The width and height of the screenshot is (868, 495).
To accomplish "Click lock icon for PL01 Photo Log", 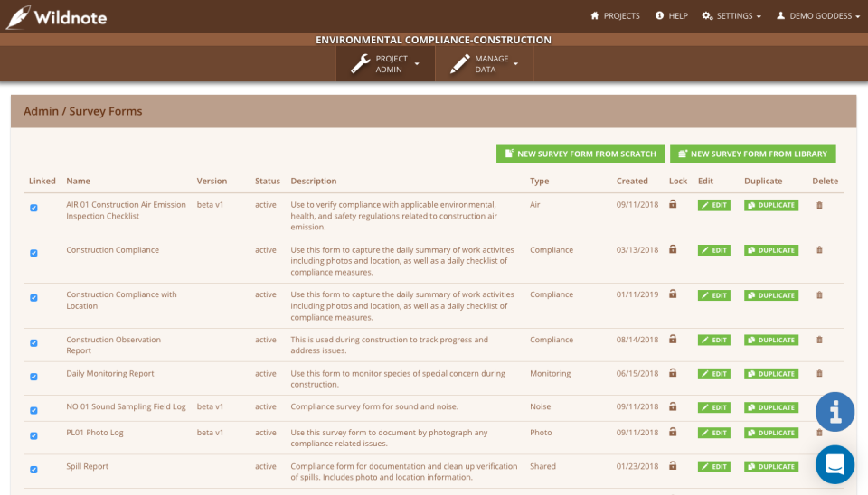I will [x=673, y=432].
